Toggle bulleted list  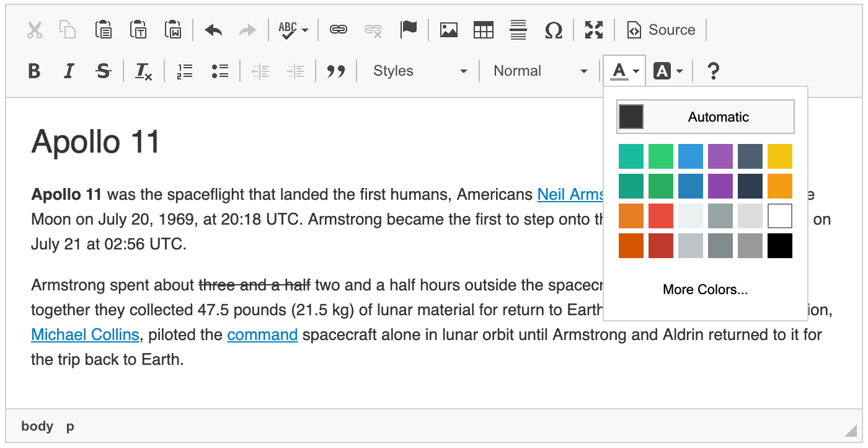tap(220, 71)
